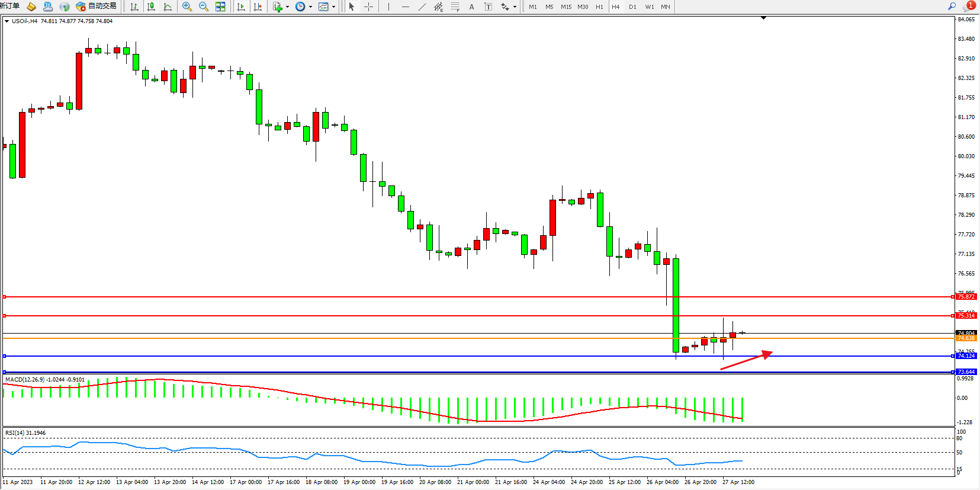Switch to the M15 timeframe

(x=566, y=7)
